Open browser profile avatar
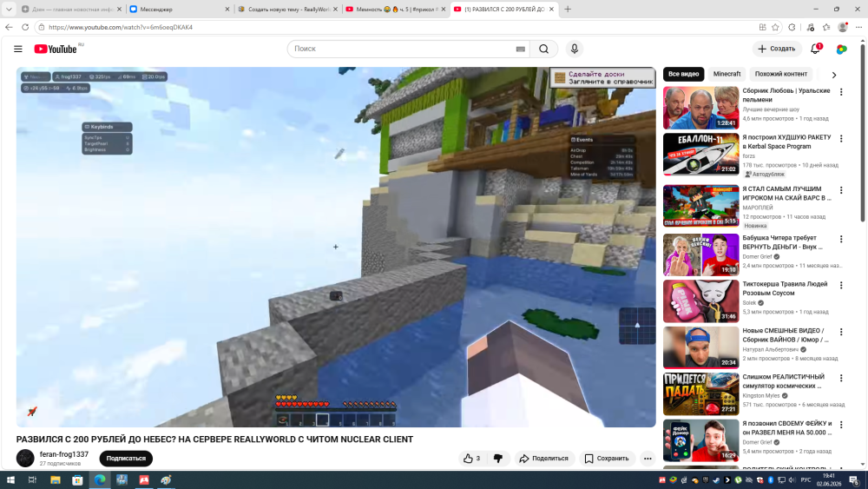Screen dimensions: 868x489 tap(843, 27)
